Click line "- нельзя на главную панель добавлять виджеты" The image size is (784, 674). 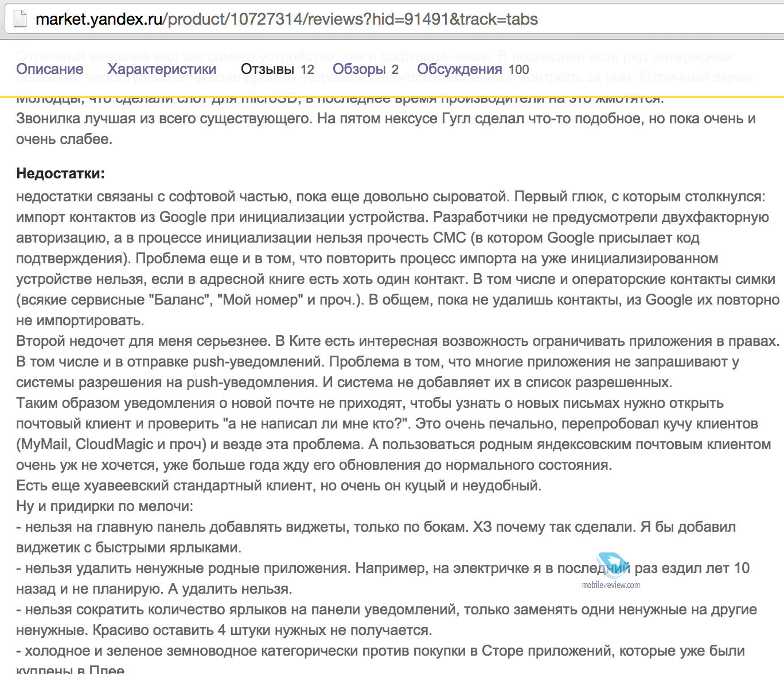[376, 527]
